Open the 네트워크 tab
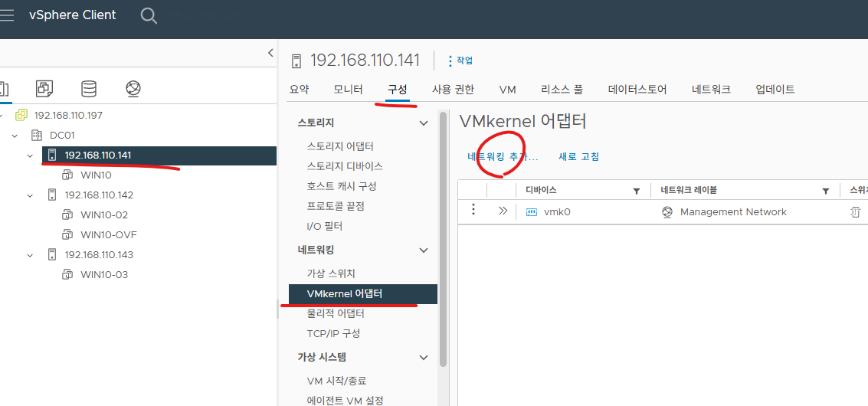 point(712,89)
